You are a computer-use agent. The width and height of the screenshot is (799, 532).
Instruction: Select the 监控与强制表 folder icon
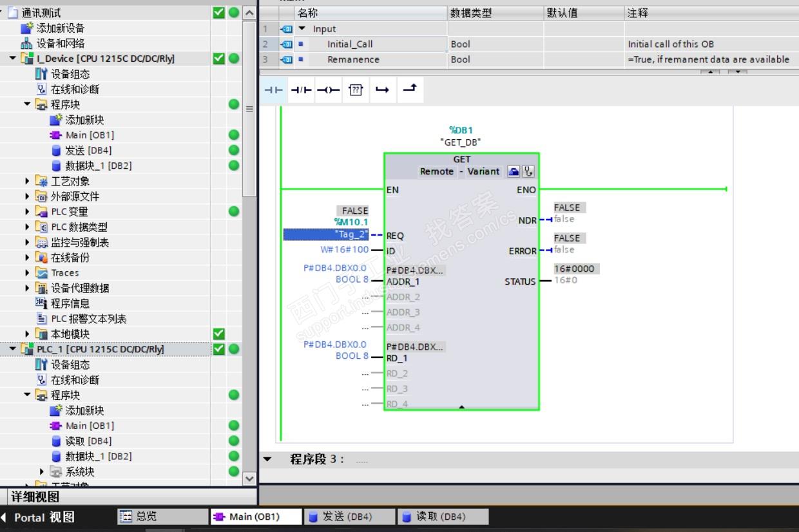click(42, 242)
